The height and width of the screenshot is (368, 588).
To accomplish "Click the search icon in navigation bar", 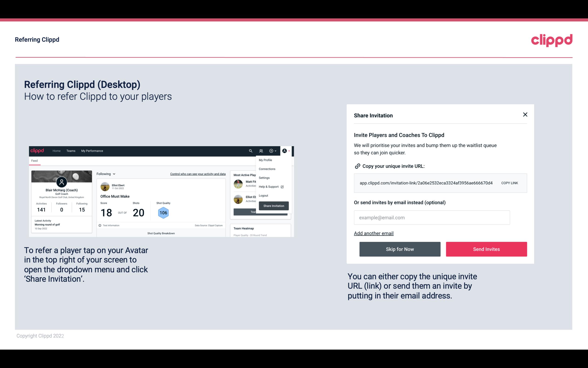I will coord(250,151).
